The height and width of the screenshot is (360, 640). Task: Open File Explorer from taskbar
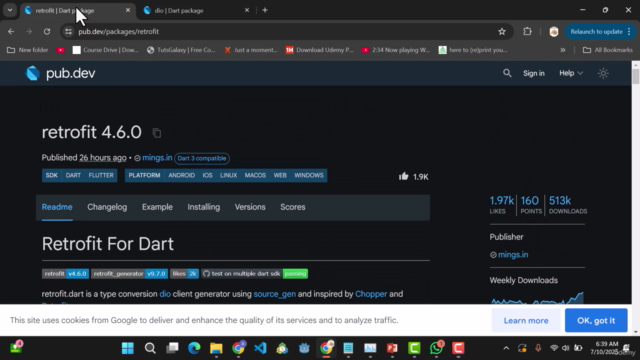tap(216, 348)
